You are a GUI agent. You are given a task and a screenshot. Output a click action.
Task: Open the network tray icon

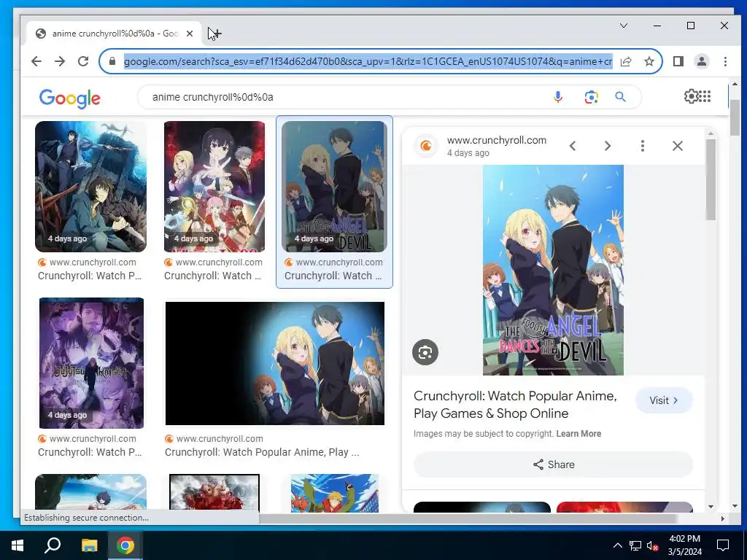coord(635,545)
